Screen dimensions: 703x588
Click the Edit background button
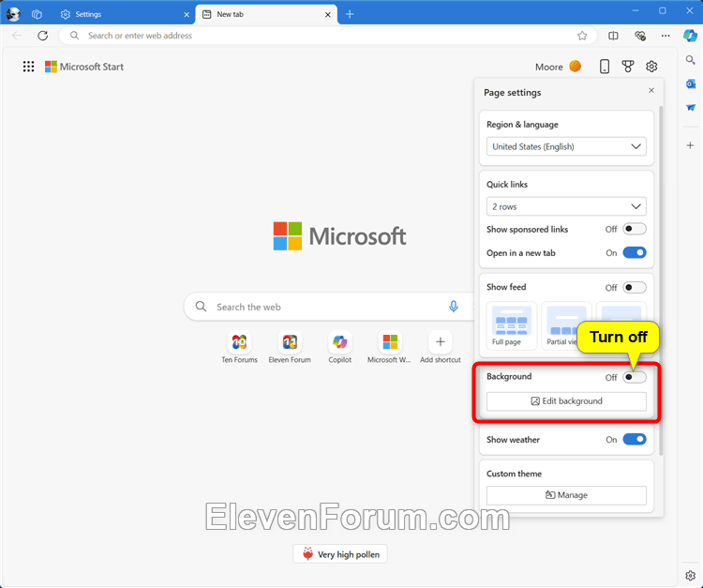tap(566, 401)
